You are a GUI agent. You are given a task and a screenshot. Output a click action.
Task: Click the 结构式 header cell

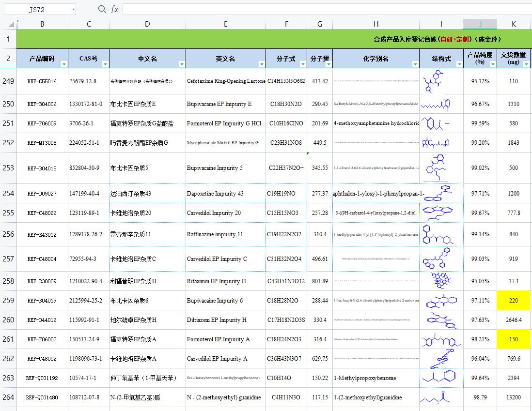[x=441, y=58]
